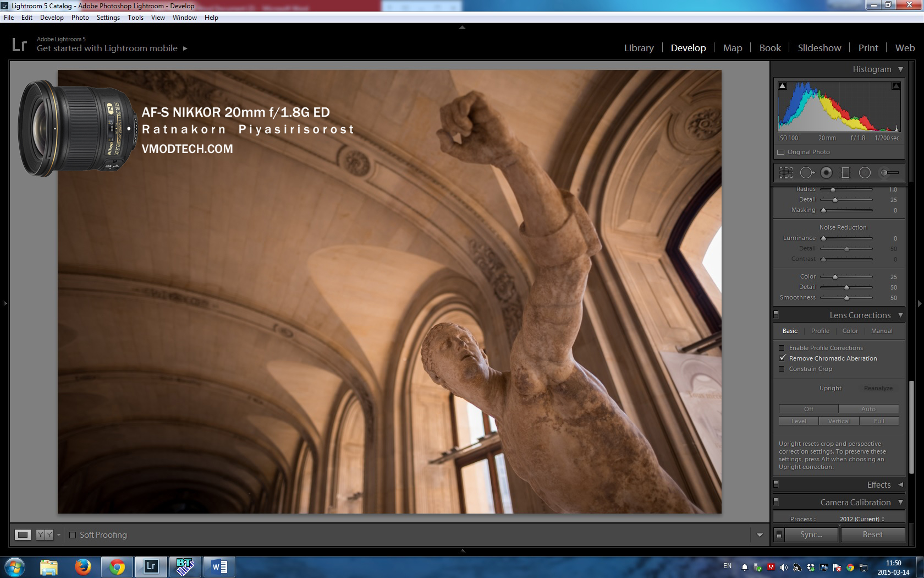Toggle the Lens Corrections panel switch
The height and width of the screenshot is (578, 924).
(776, 315)
